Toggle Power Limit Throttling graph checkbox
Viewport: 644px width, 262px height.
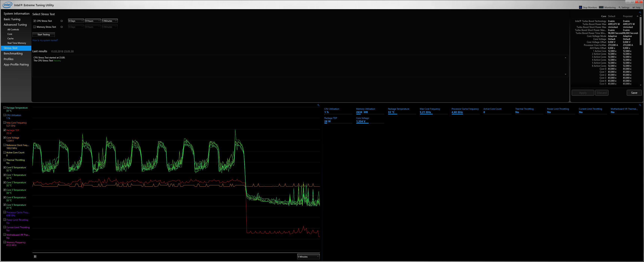[4, 220]
